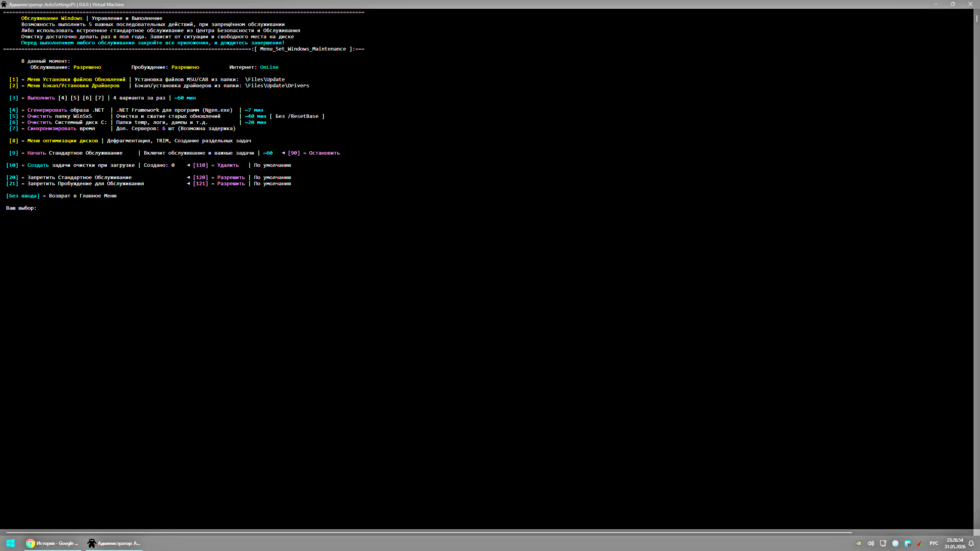Click the cyan and pink tray icon
The image size is (980, 551).
pyautogui.click(x=908, y=543)
